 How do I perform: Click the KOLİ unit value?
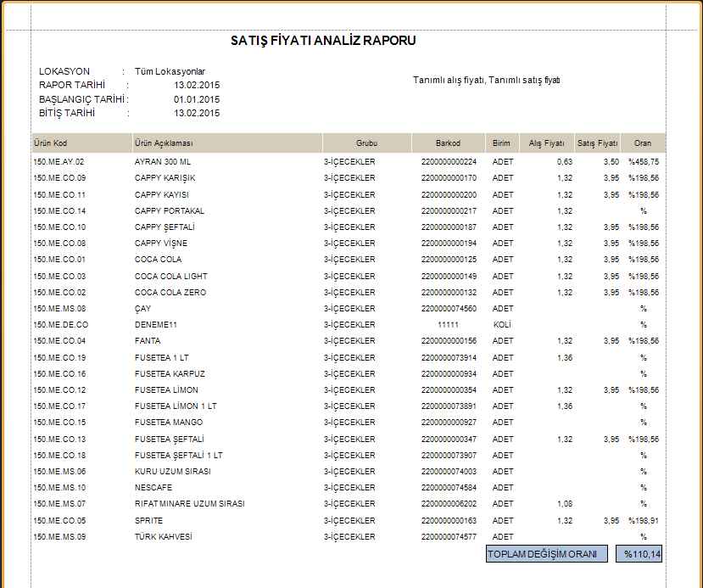(502, 325)
